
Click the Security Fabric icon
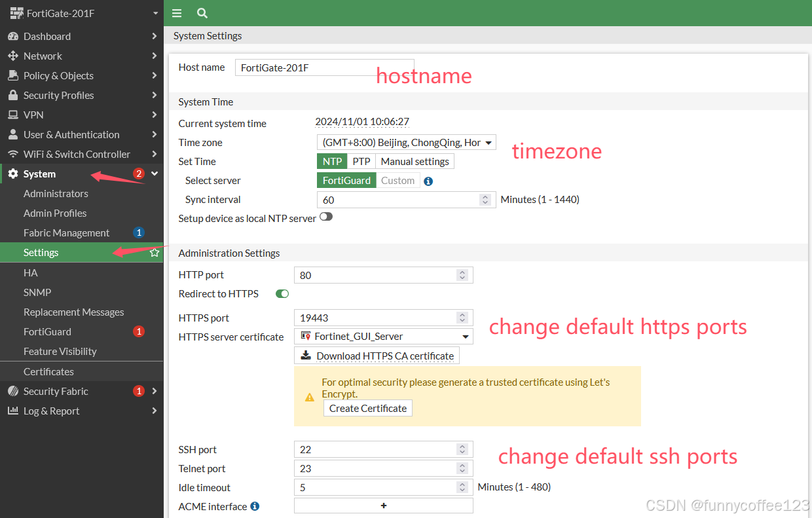(x=13, y=391)
